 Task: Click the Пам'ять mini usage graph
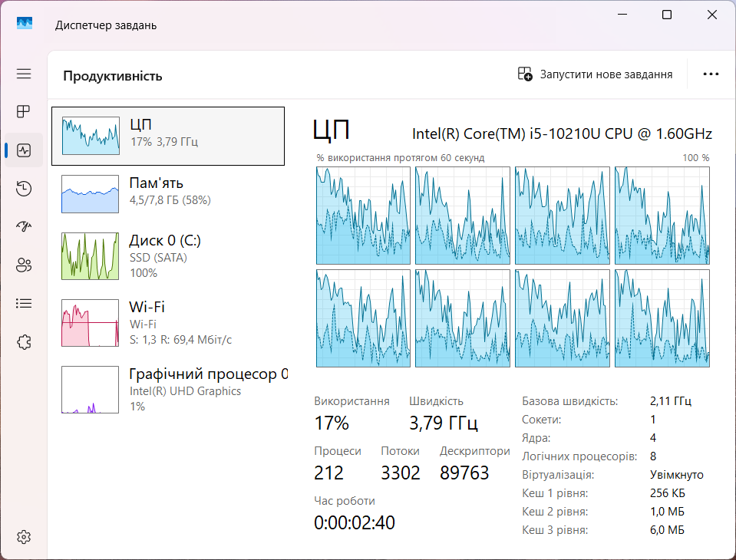pos(90,194)
